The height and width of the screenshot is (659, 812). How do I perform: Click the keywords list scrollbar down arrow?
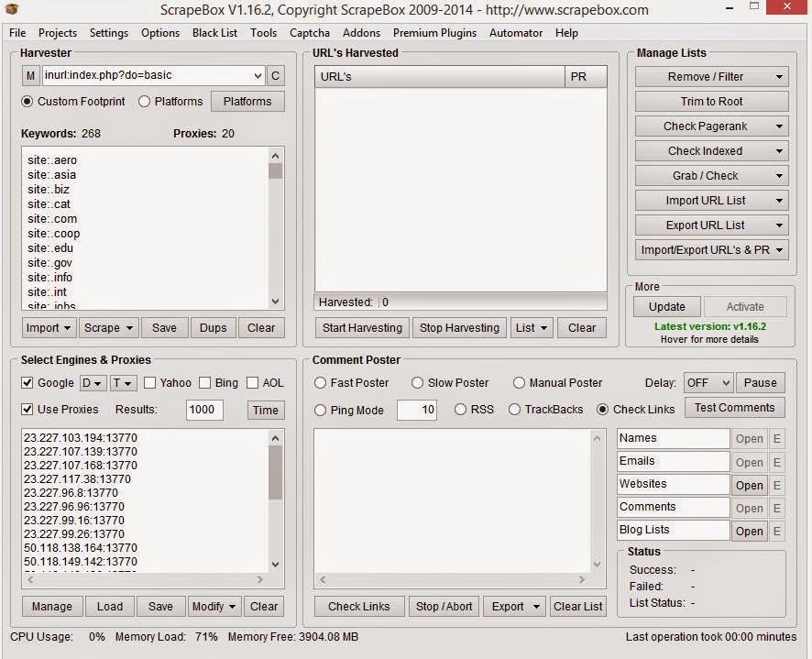coord(276,302)
